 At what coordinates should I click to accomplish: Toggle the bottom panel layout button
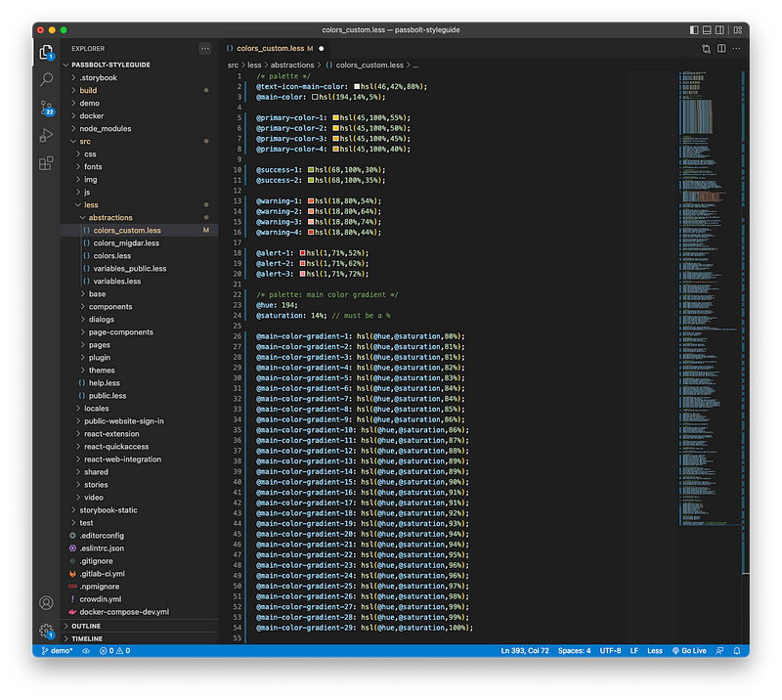pos(708,30)
